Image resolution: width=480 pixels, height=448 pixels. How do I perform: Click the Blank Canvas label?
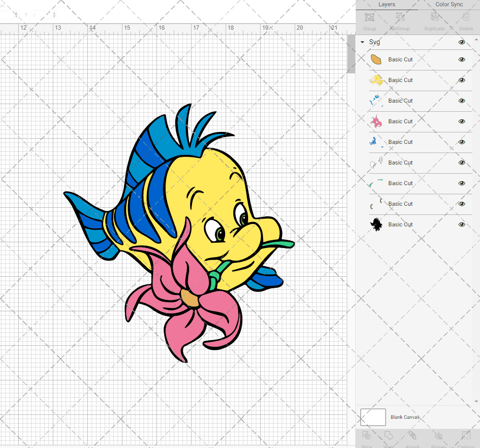pos(405,417)
